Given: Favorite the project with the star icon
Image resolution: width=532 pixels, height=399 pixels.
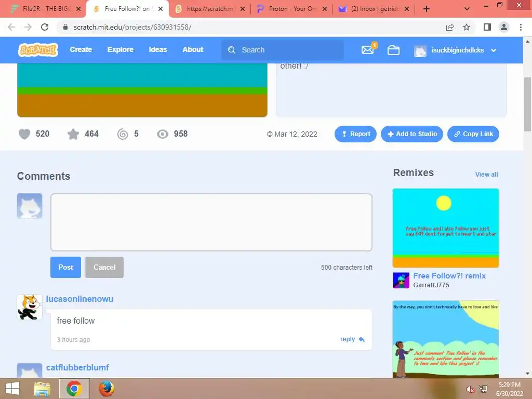Looking at the screenshot, I should tap(73, 134).
